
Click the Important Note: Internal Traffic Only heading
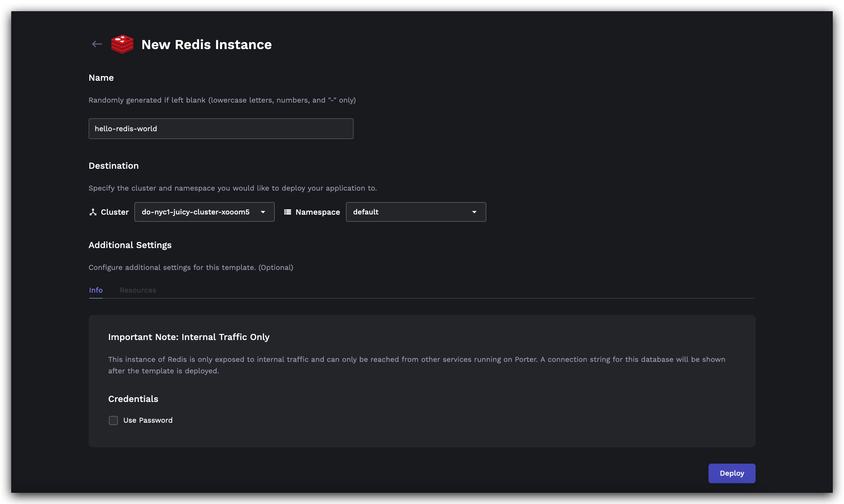tap(189, 337)
